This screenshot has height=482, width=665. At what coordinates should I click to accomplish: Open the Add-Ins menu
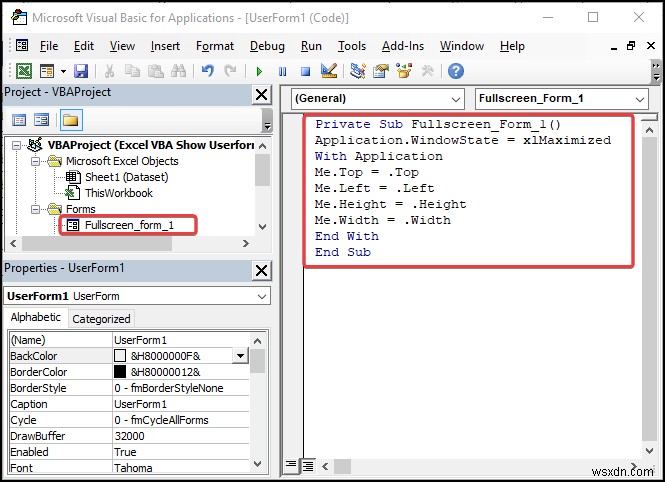click(402, 46)
